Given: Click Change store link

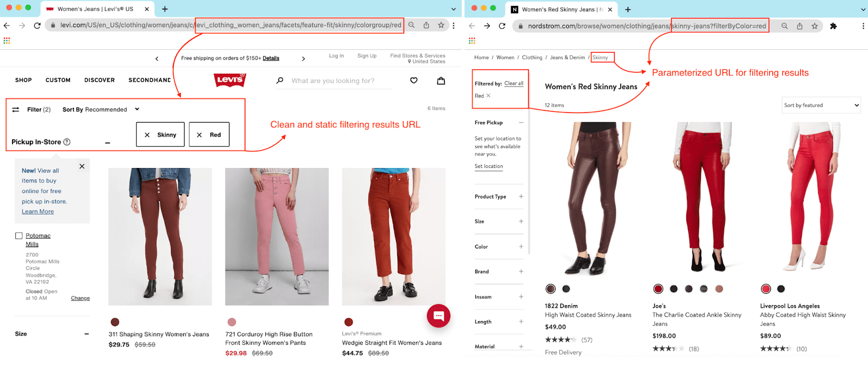Looking at the screenshot, I should (x=80, y=298).
